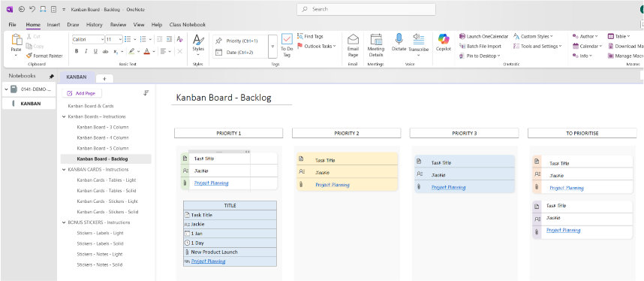Open Pin to Desktop dropdown
Image resolution: width=644 pixels, height=281 pixels.
pyautogui.click(x=480, y=56)
